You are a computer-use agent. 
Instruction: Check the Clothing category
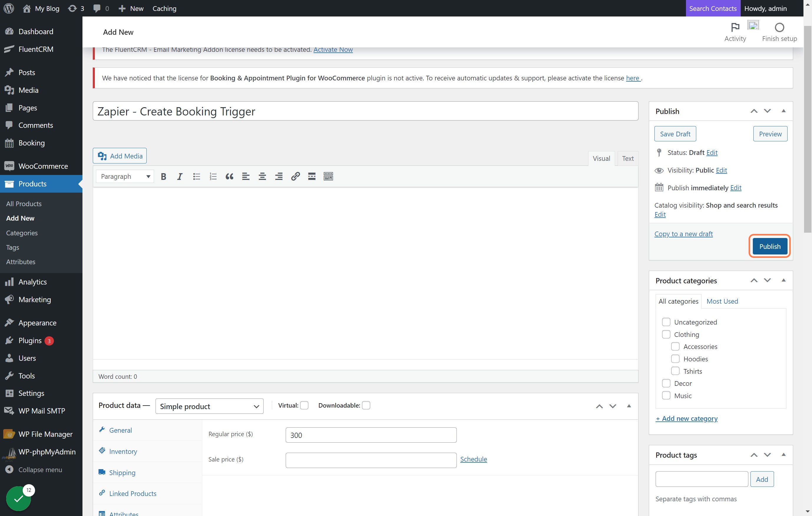[x=666, y=335]
